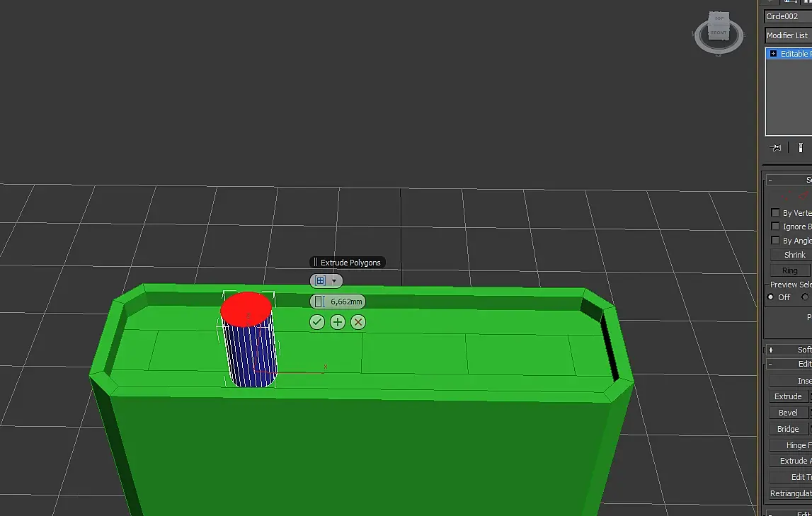Enable the By Vertex checkbox

click(775, 213)
